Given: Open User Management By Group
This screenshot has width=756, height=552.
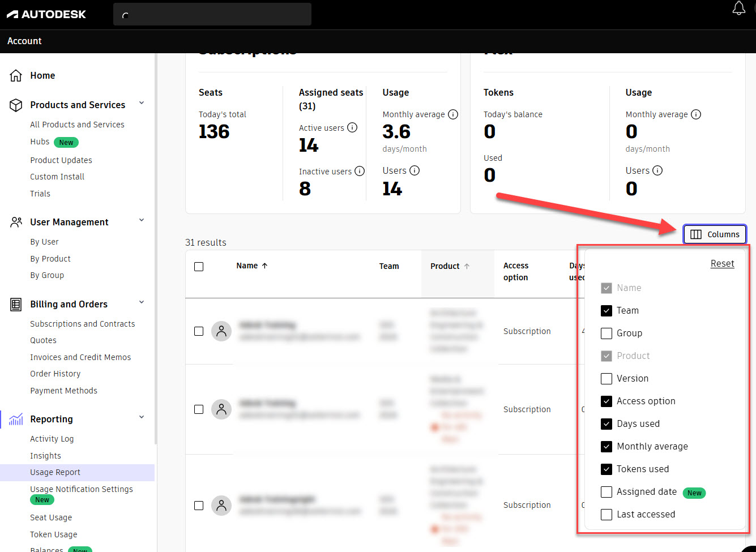Looking at the screenshot, I should coord(47,275).
